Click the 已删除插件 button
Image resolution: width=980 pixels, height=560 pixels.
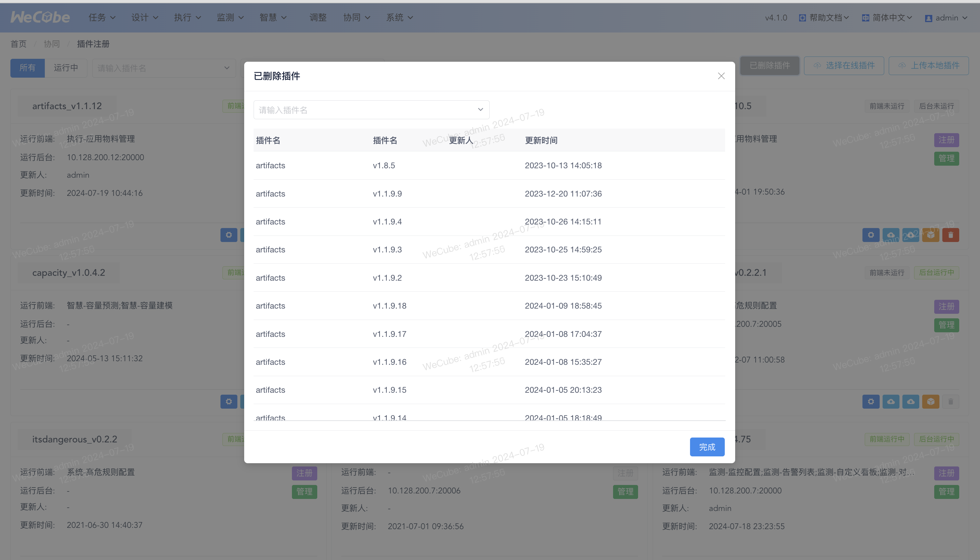(x=770, y=66)
